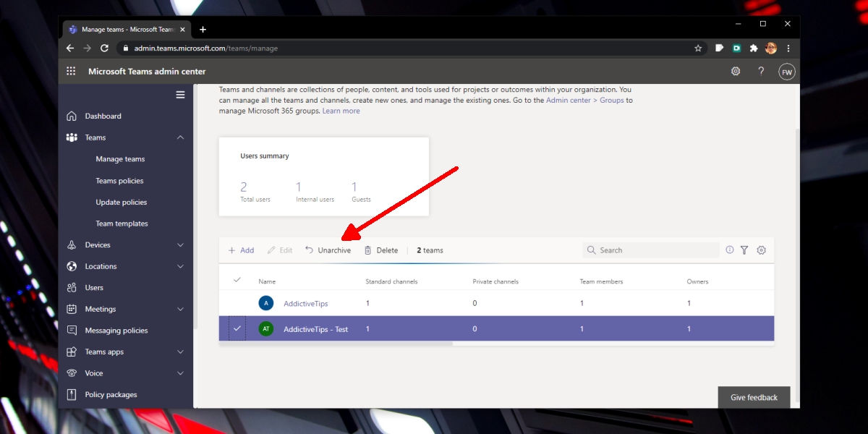Click the Standard channels column header
Viewport: 868px width, 434px height.
point(391,281)
